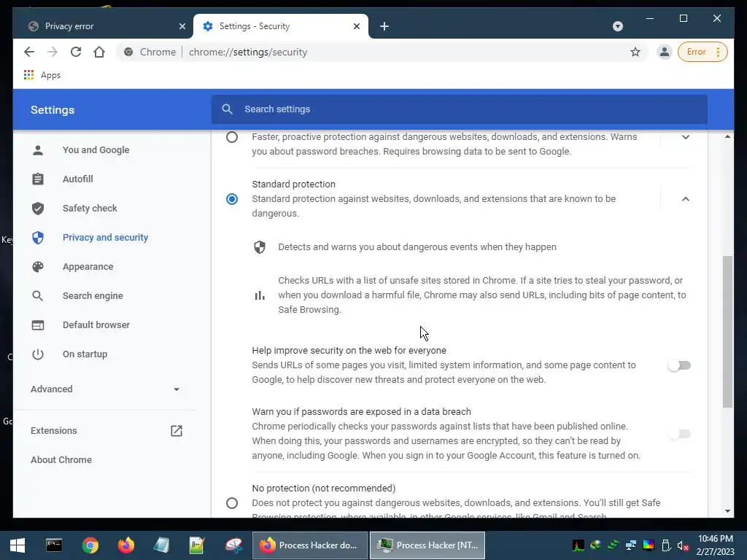Open Appearance settings
Image resolution: width=747 pixels, height=560 pixels.
click(88, 267)
